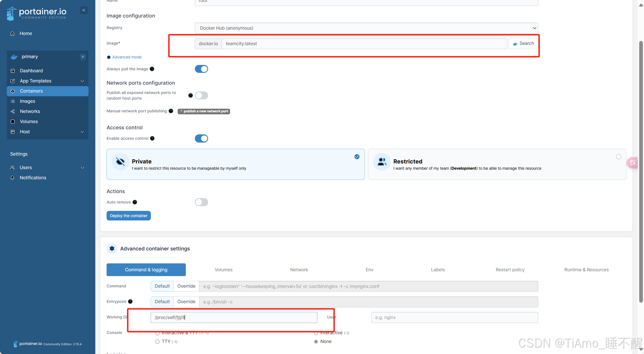Enable publish all exposed network ports switch
This screenshot has width=644, height=354.
[201, 95]
